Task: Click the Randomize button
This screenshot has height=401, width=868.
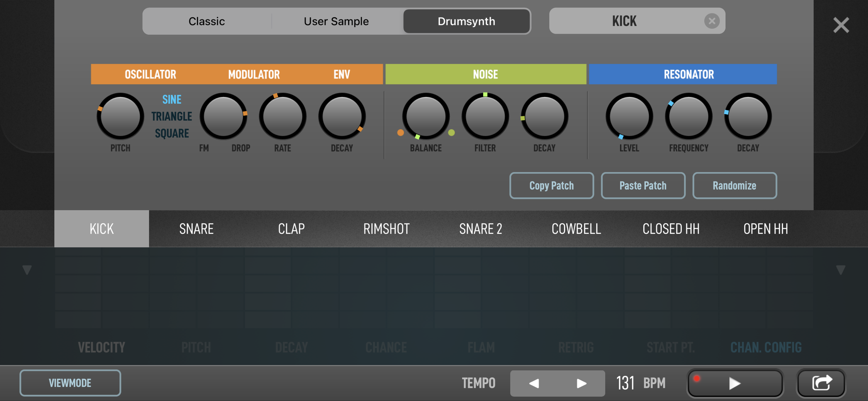Action: [x=734, y=186]
